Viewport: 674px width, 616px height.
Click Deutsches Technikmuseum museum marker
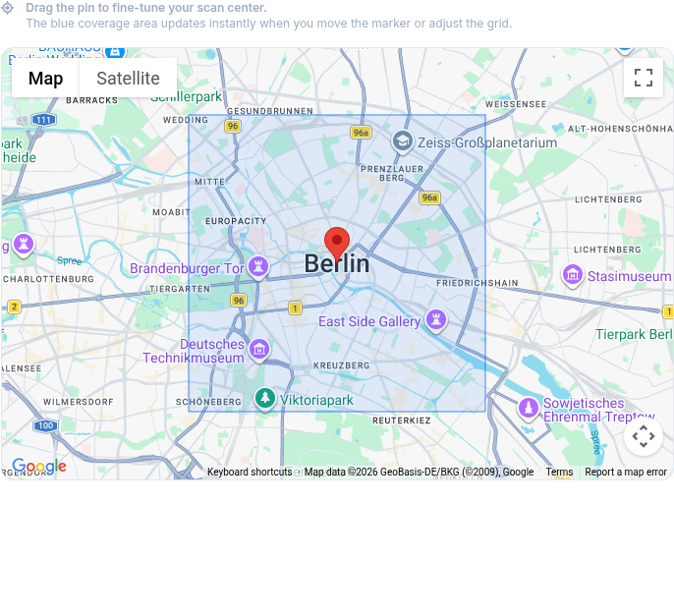pyautogui.click(x=259, y=350)
